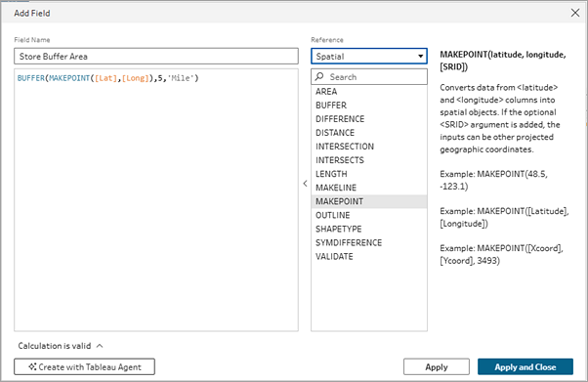This screenshot has height=382, width=588.
Task: Collapse the Calculation is valid chevron
Action: [100, 346]
